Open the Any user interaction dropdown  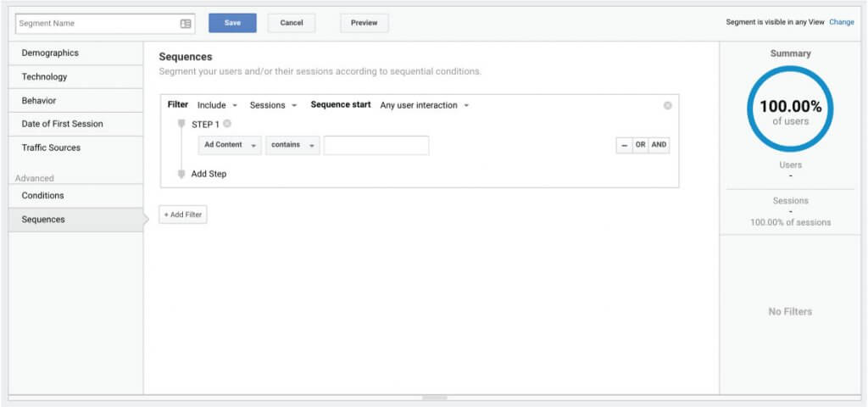424,105
